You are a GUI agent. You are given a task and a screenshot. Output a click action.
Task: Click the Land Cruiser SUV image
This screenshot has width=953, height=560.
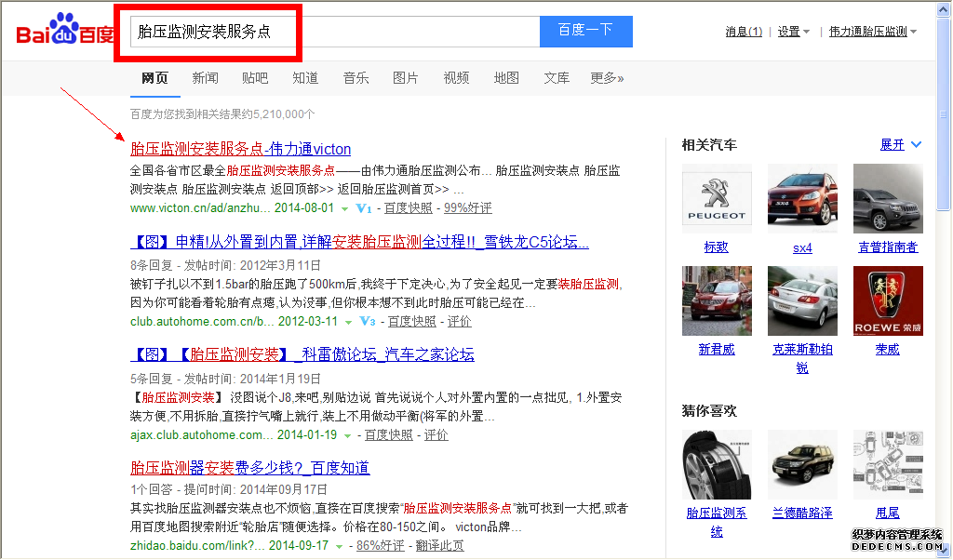click(x=801, y=464)
